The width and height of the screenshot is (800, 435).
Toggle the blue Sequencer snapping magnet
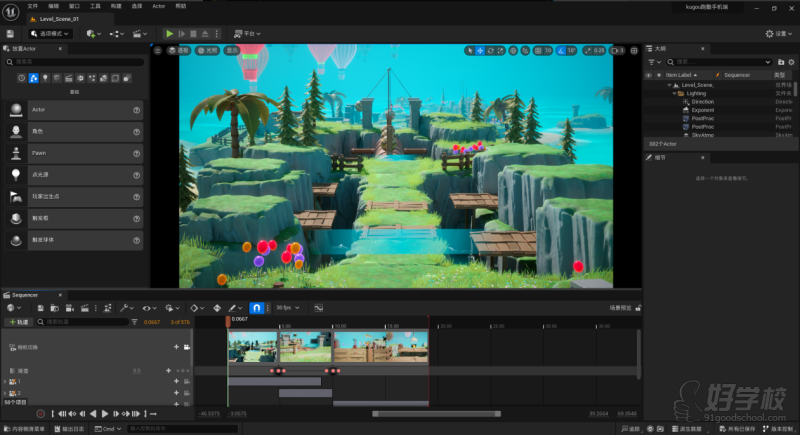tap(256, 308)
